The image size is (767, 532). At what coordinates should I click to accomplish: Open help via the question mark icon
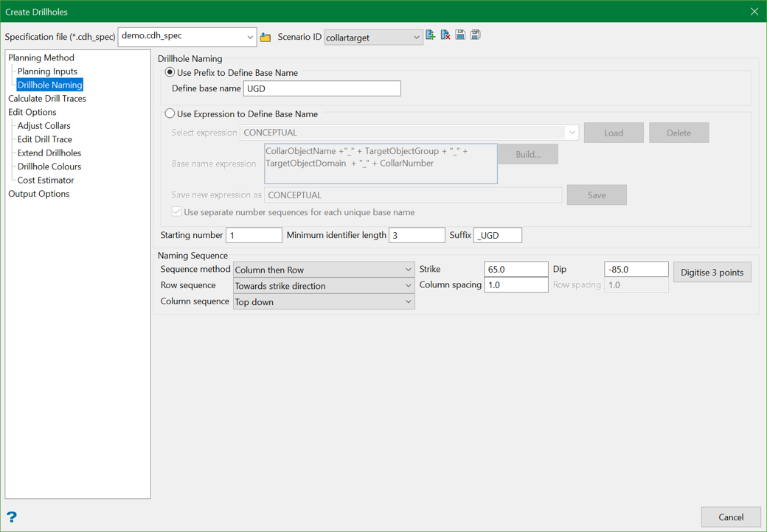pyautogui.click(x=12, y=517)
